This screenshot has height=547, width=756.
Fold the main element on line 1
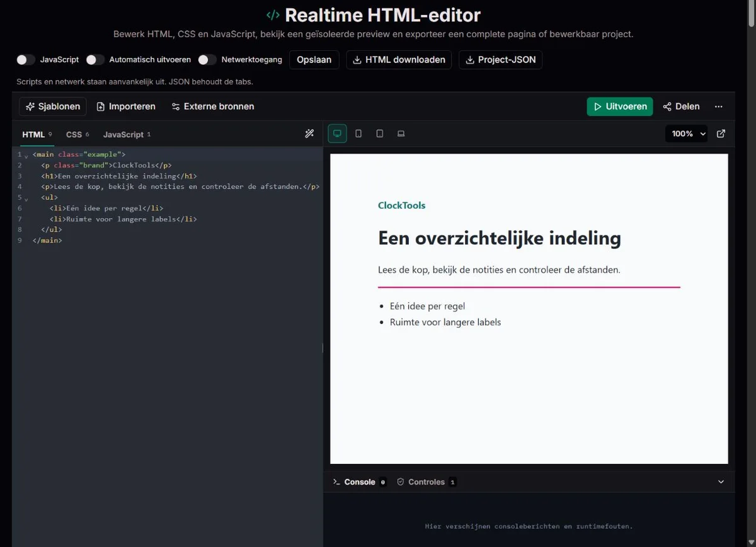(26, 155)
